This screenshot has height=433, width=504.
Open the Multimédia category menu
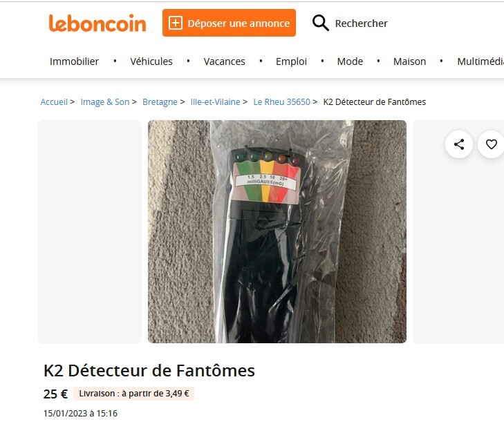pos(480,61)
